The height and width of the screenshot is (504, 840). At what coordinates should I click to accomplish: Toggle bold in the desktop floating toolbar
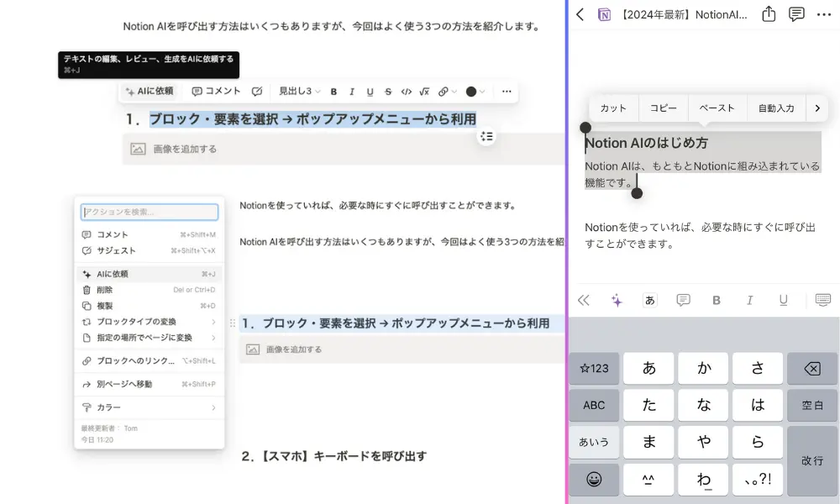[x=333, y=92]
